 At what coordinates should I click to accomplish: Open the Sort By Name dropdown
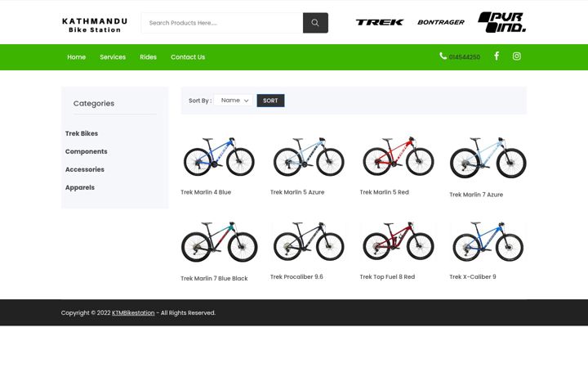pyautogui.click(x=234, y=101)
